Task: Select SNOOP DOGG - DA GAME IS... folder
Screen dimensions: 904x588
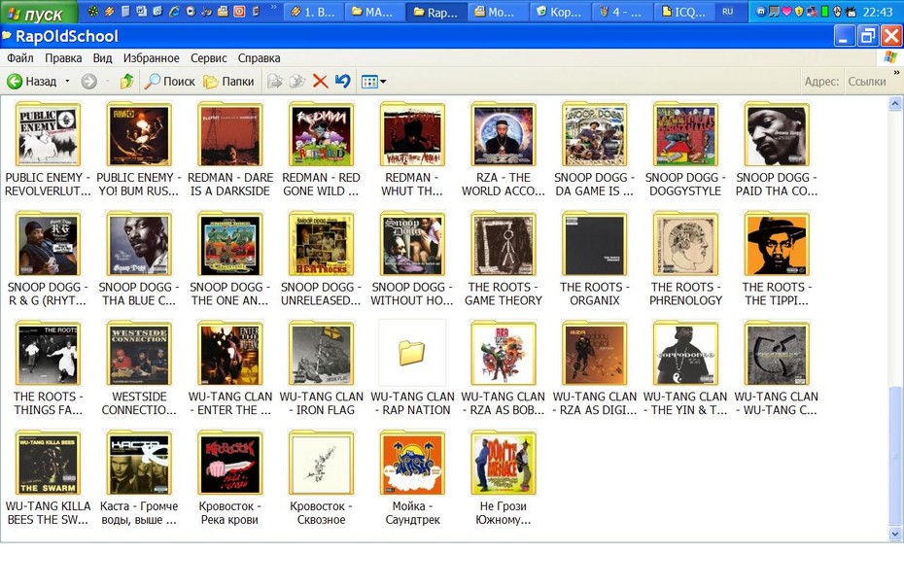Action: pyautogui.click(x=594, y=150)
